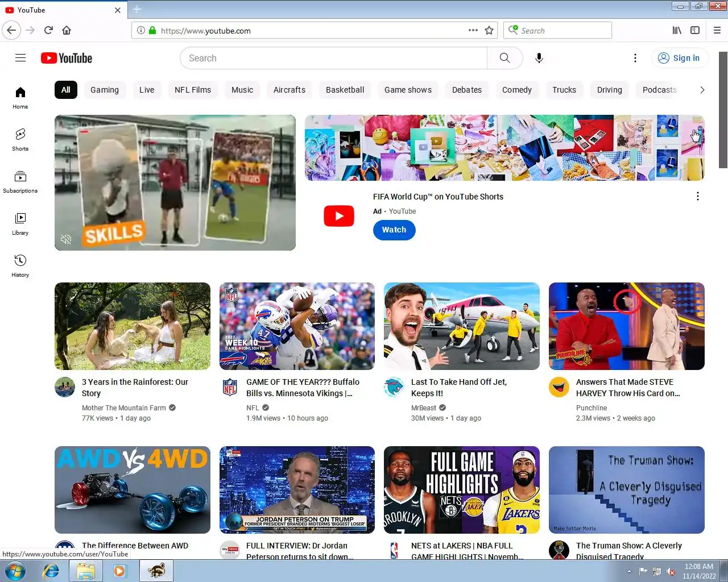728x582 pixels.
Task: Start voice search with microphone icon
Action: [x=539, y=58]
